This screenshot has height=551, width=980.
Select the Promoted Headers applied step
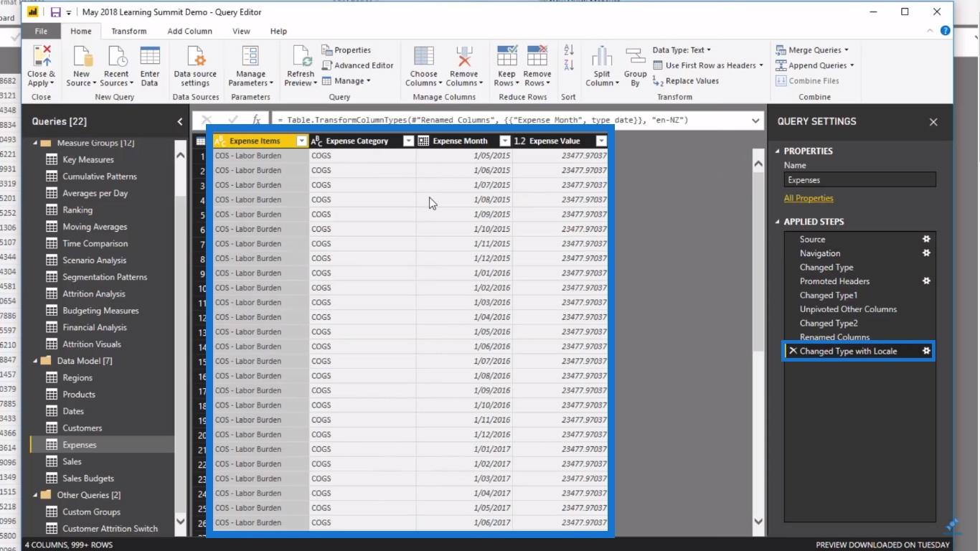834,281
